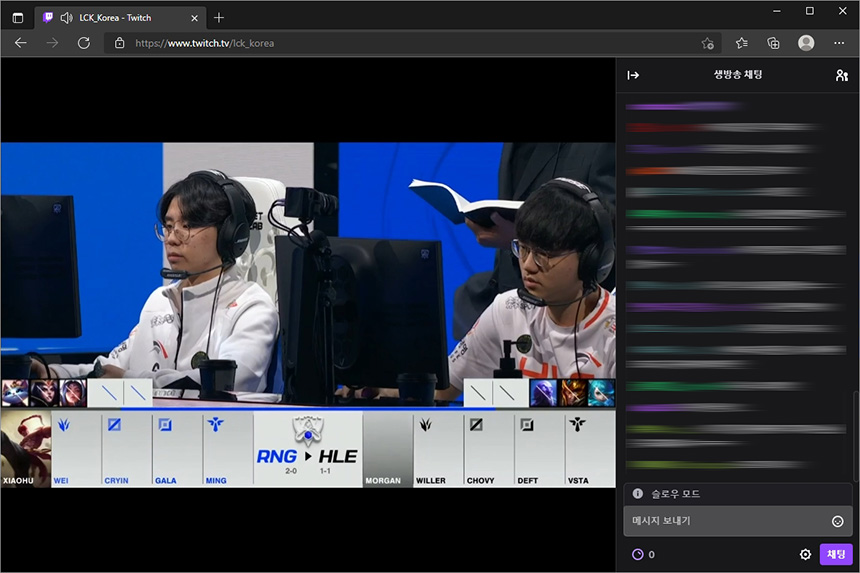
Task: Go back to previous page
Action: click(21, 43)
